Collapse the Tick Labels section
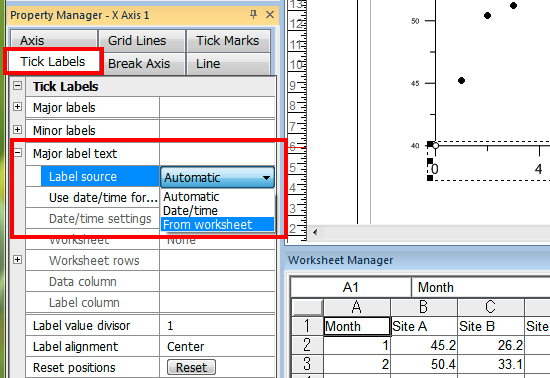This screenshot has height=378, width=550. [x=17, y=86]
